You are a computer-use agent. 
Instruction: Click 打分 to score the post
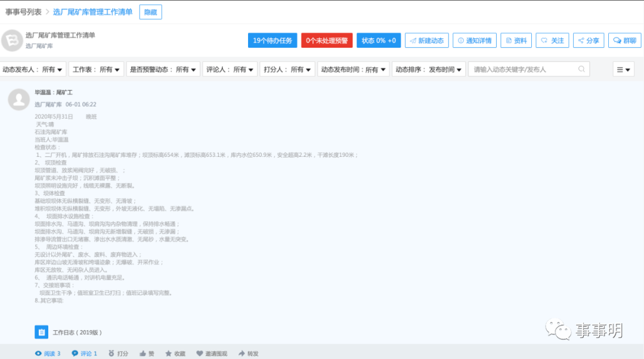pyautogui.click(x=118, y=354)
